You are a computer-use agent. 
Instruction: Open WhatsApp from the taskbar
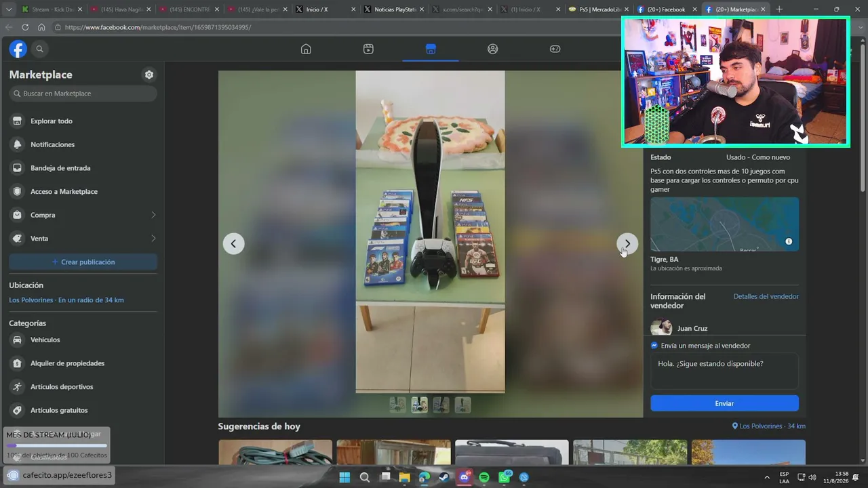point(505,477)
